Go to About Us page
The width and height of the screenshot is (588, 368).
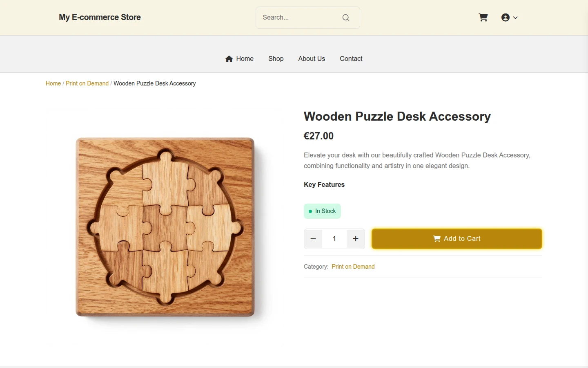(x=312, y=59)
